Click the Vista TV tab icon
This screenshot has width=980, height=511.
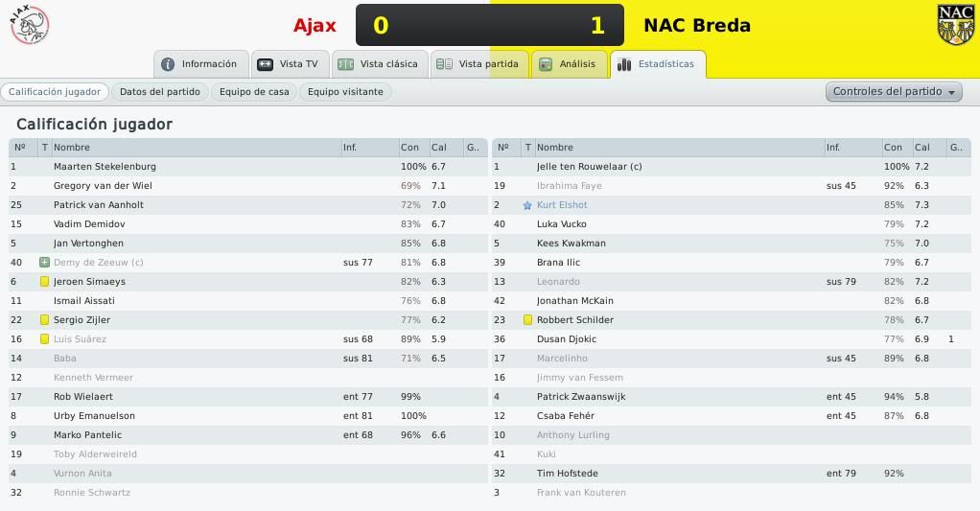point(265,64)
